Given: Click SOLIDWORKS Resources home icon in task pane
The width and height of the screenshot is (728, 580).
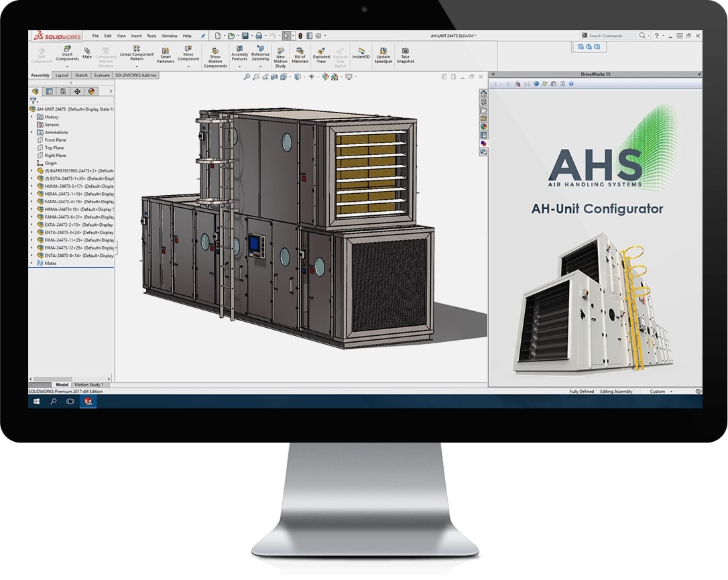Looking at the screenshot, I should 483,93.
